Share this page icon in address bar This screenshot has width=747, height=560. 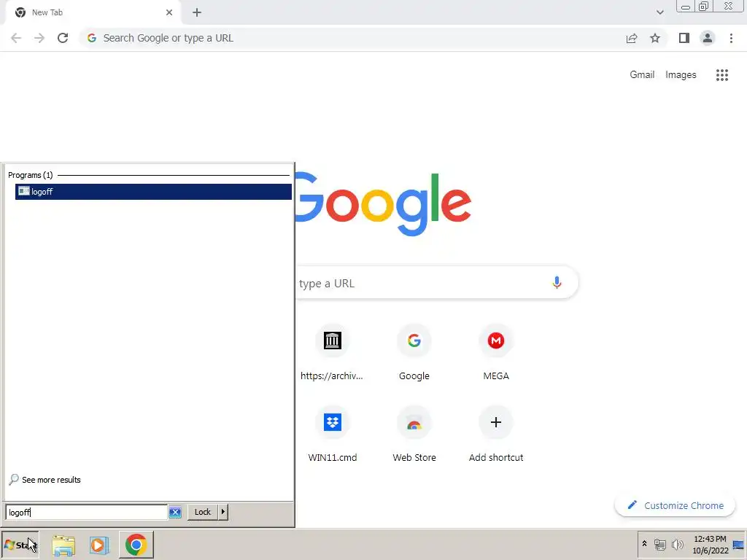click(x=632, y=38)
